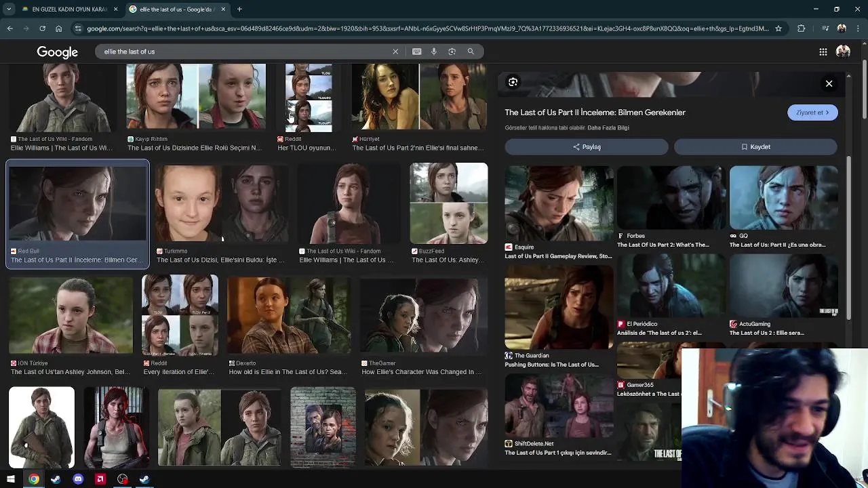Open 'The Last of Us Part II İnceleme' preview title
This screenshot has width=868, height=488.
point(595,113)
